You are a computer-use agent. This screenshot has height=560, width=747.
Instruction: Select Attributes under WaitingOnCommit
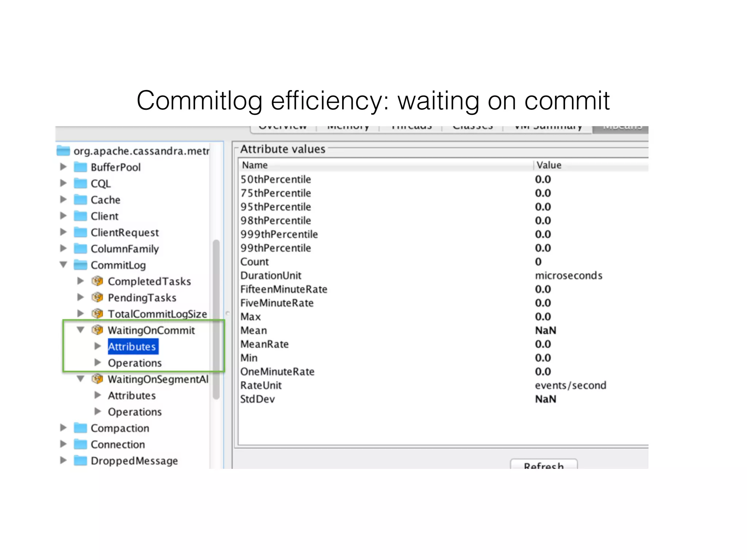(x=133, y=346)
